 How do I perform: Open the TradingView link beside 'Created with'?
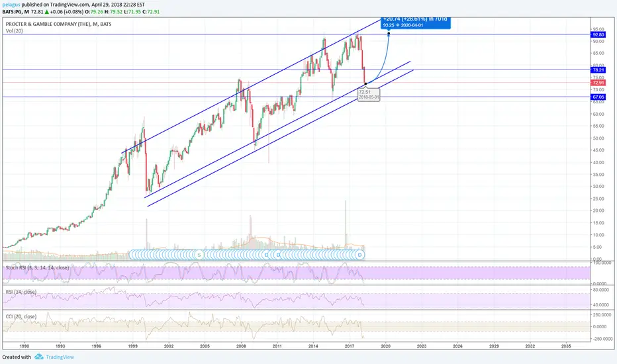60,357
